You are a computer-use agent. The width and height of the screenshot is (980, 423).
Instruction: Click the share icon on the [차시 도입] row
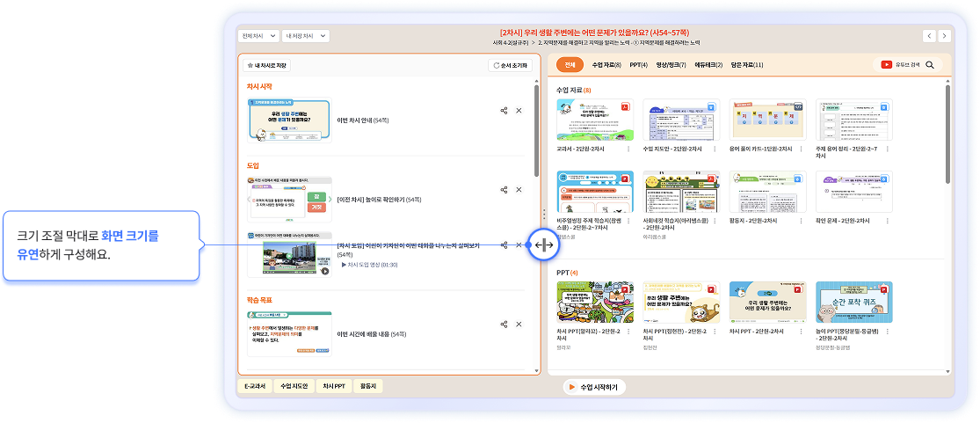[504, 244]
